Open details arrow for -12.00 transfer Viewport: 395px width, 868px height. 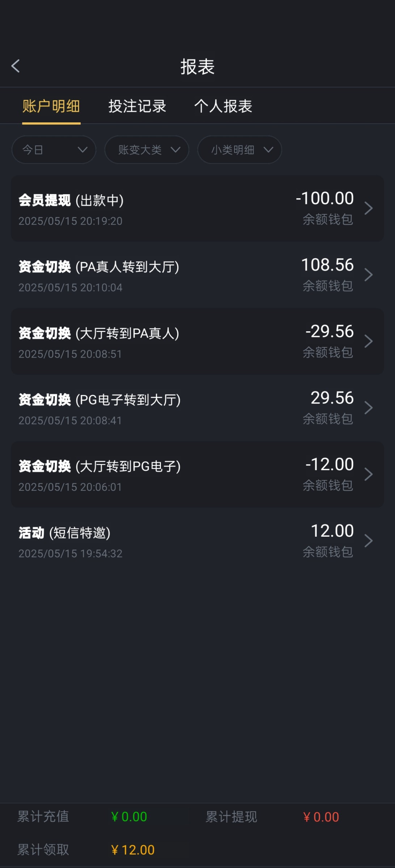point(368,475)
